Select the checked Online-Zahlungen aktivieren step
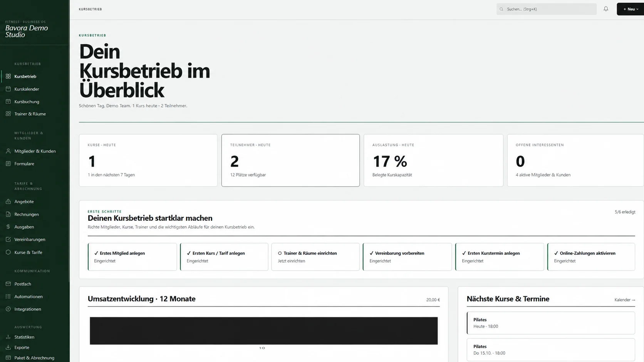Viewport: 644px width, 362px height. (x=591, y=257)
